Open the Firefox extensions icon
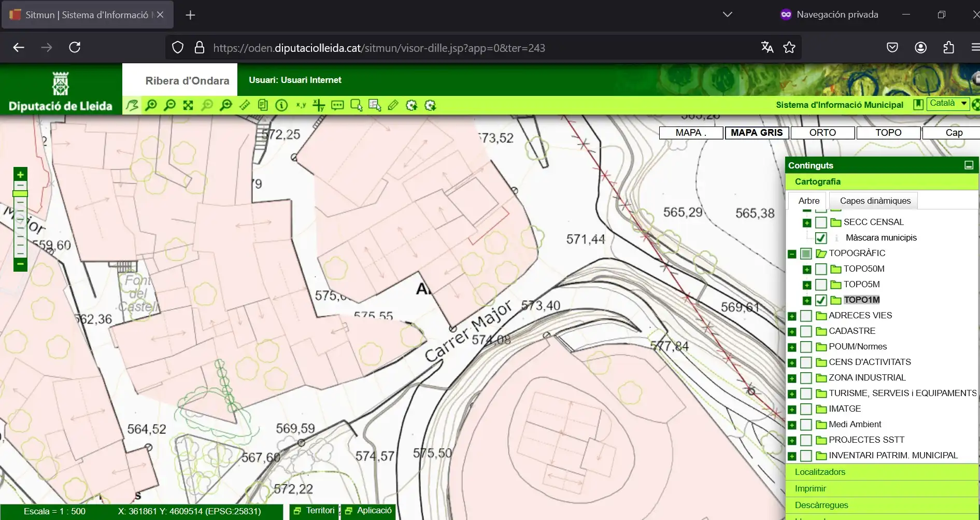 (x=949, y=48)
